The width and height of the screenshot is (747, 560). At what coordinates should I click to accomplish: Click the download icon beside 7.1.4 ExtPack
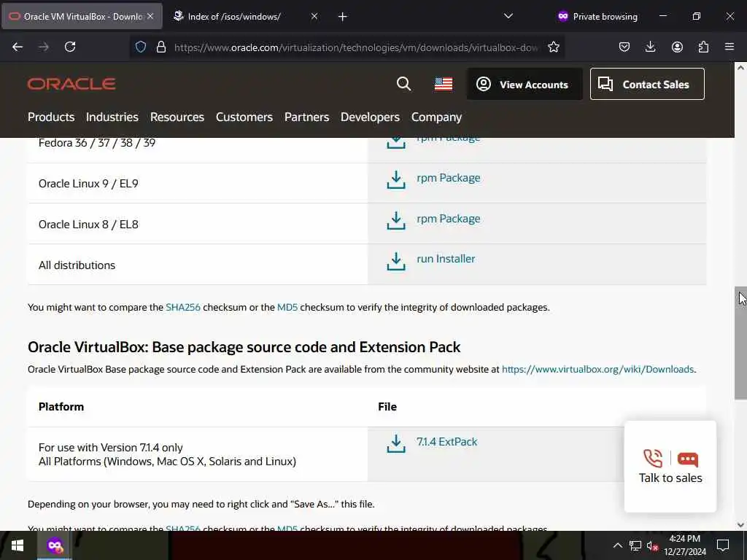396,443
